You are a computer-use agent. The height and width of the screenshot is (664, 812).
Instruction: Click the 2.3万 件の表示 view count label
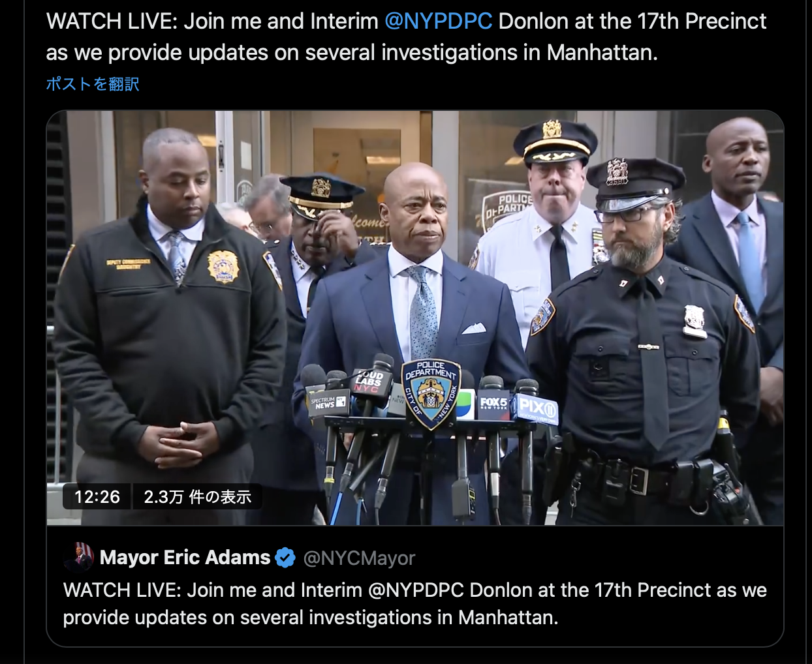(197, 497)
